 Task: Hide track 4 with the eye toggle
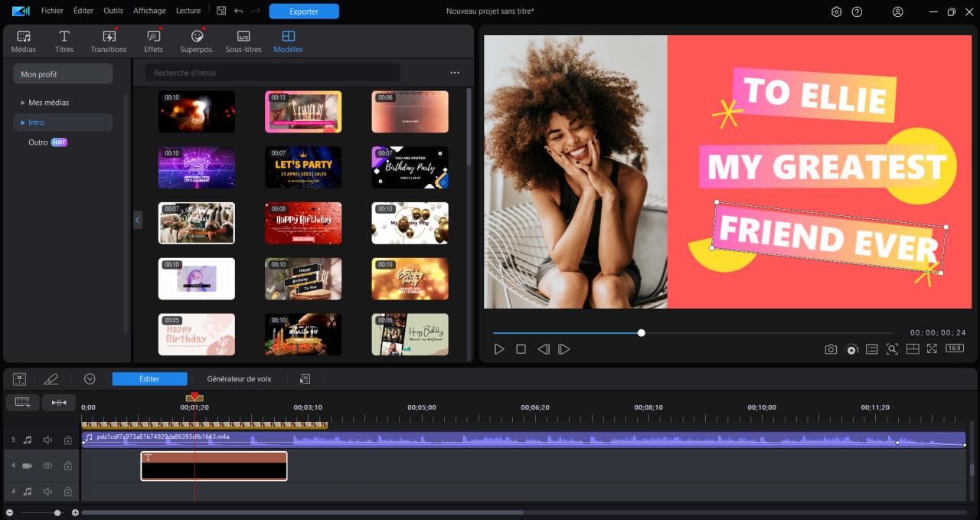47,465
